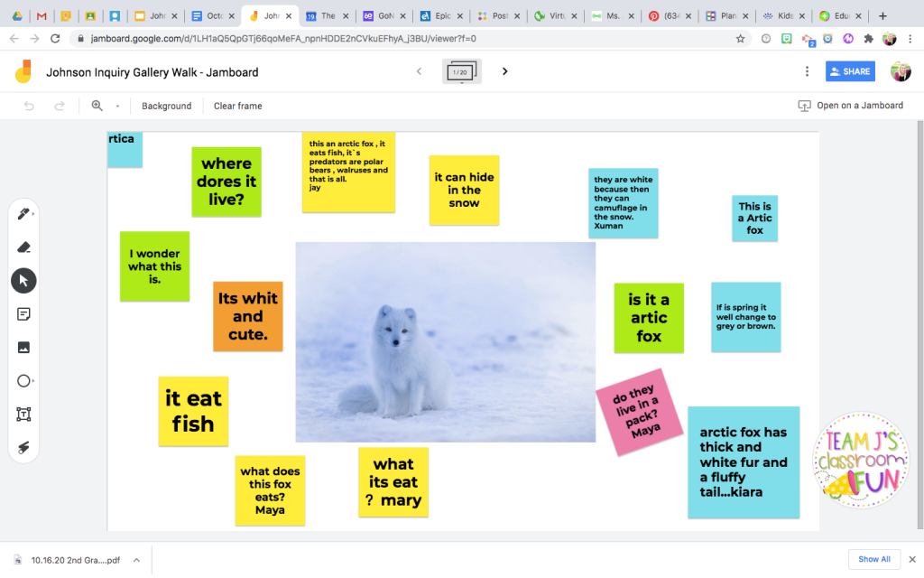Reload the current page

55,39
